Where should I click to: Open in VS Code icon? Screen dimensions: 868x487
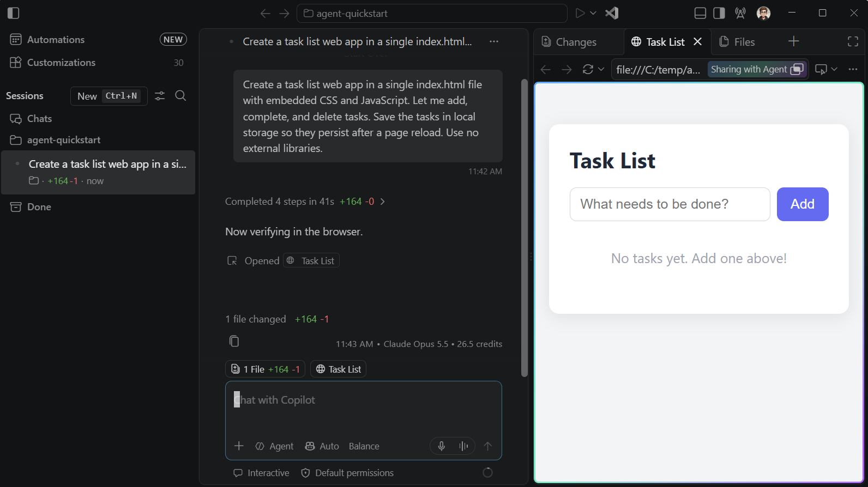pyautogui.click(x=612, y=13)
